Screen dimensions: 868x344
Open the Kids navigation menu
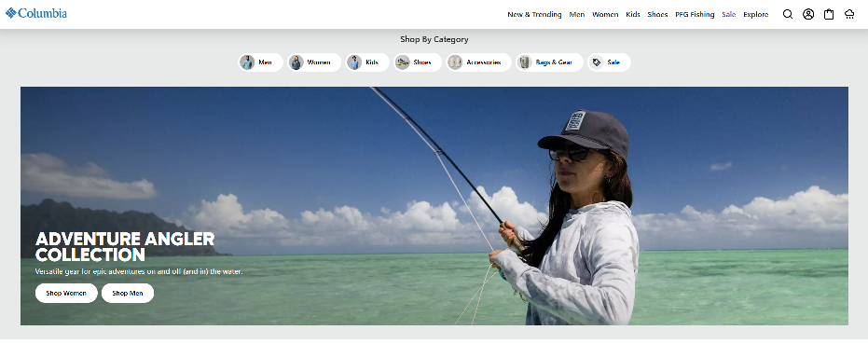pyautogui.click(x=633, y=14)
